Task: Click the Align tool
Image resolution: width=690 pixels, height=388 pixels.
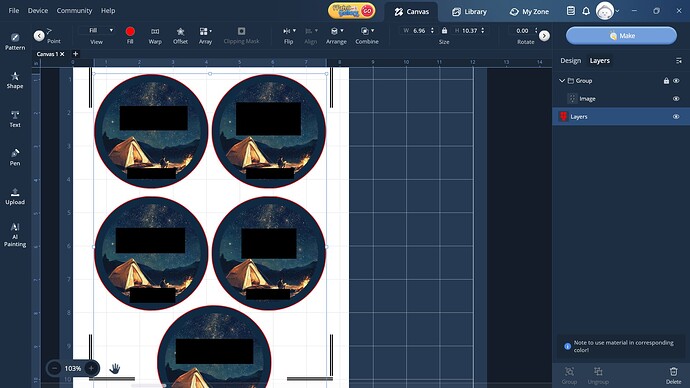Action: click(x=311, y=36)
